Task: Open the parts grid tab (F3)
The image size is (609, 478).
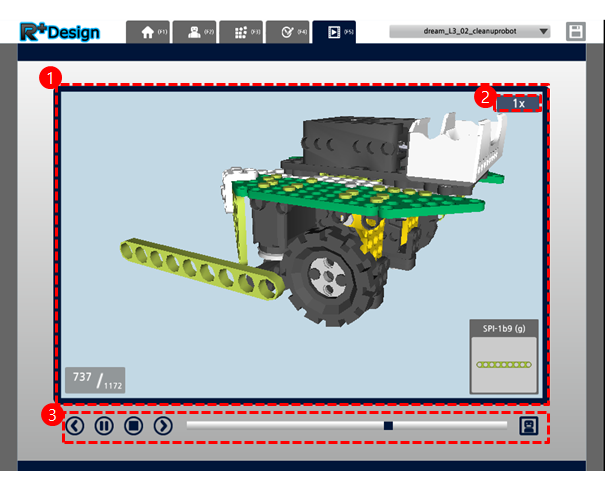Action: click(x=241, y=32)
